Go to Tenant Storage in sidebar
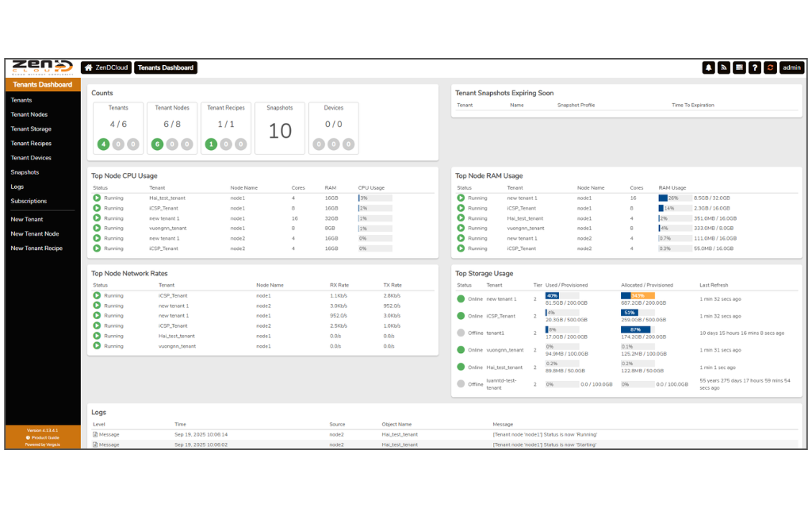The height and width of the screenshot is (508, 812). (x=31, y=129)
